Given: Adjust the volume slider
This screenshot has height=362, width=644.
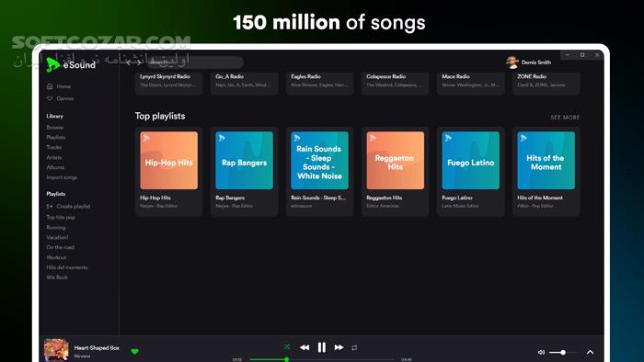Looking at the screenshot, I should (563, 352).
